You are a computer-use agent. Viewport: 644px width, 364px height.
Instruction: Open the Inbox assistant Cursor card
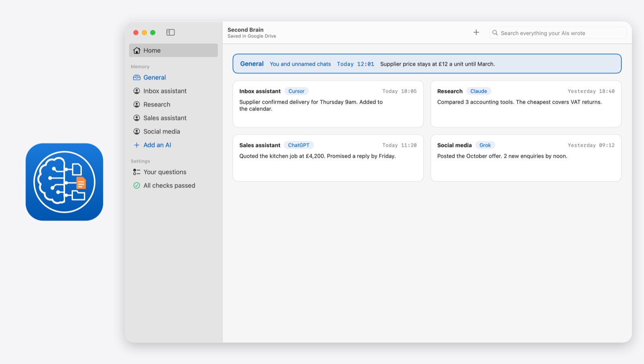pyautogui.click(x=328, y=104)
